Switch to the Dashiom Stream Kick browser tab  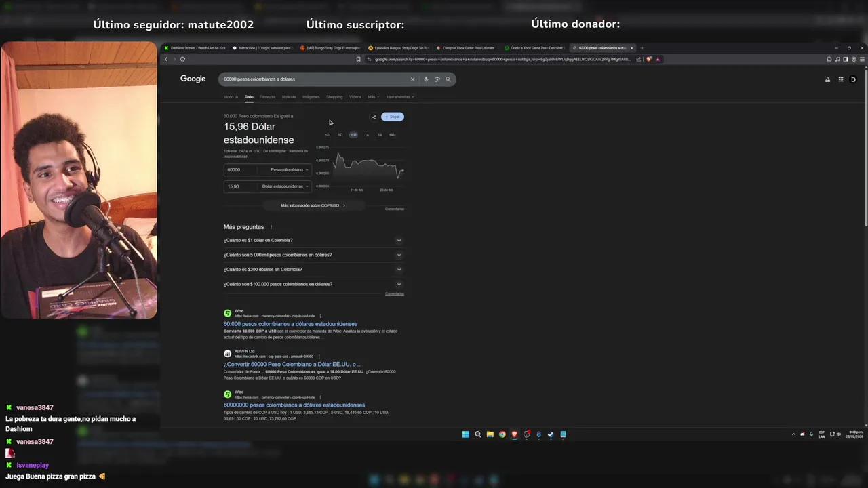pyautogui.click(x=195, y=48)
